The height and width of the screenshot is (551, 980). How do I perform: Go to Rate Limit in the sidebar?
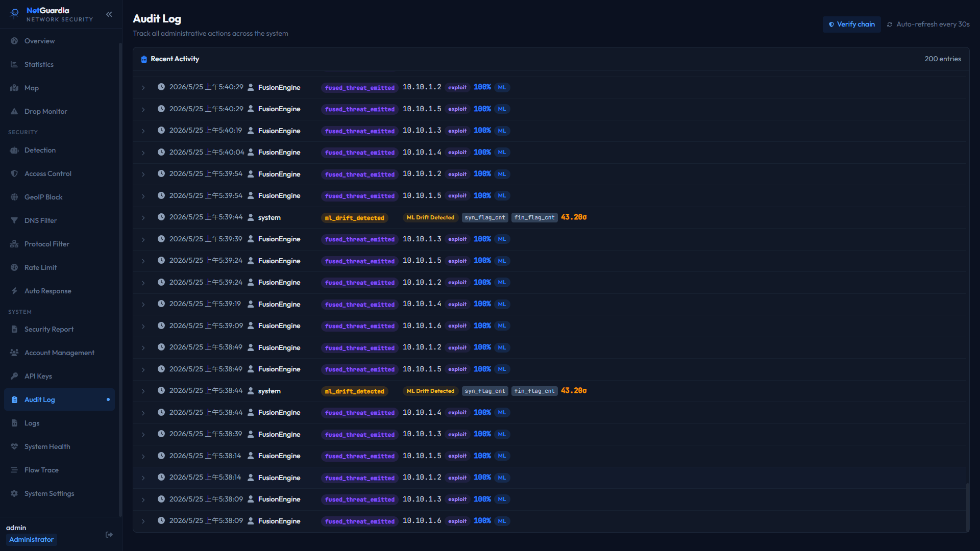click(59, 267)
